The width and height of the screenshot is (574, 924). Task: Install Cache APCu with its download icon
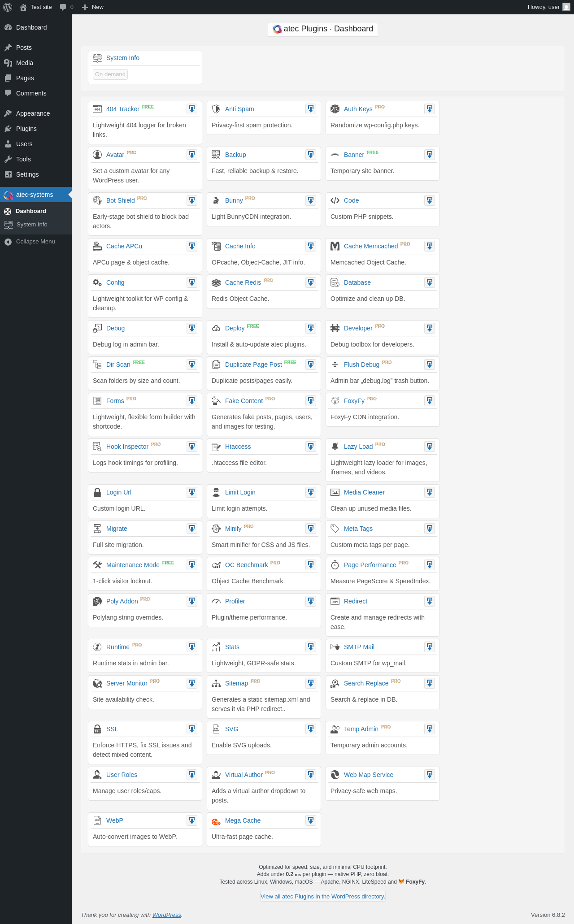tap(192, 246)
